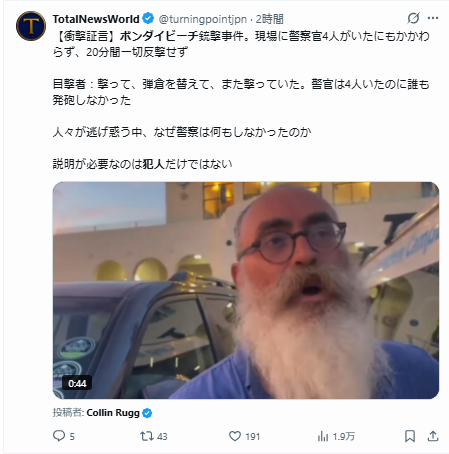This screenshot has height=454, width=449.
Task: Open Collin Rugg's profile link
Action: tap(113, 413)
